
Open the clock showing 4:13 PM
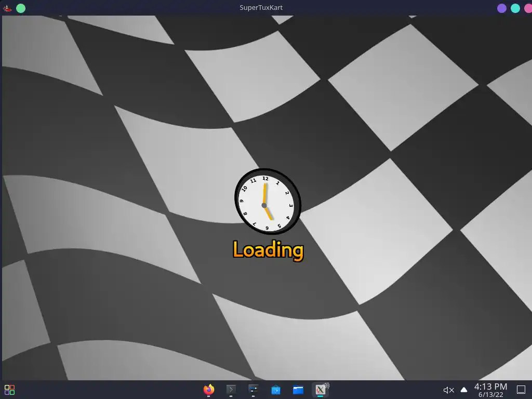490,387
